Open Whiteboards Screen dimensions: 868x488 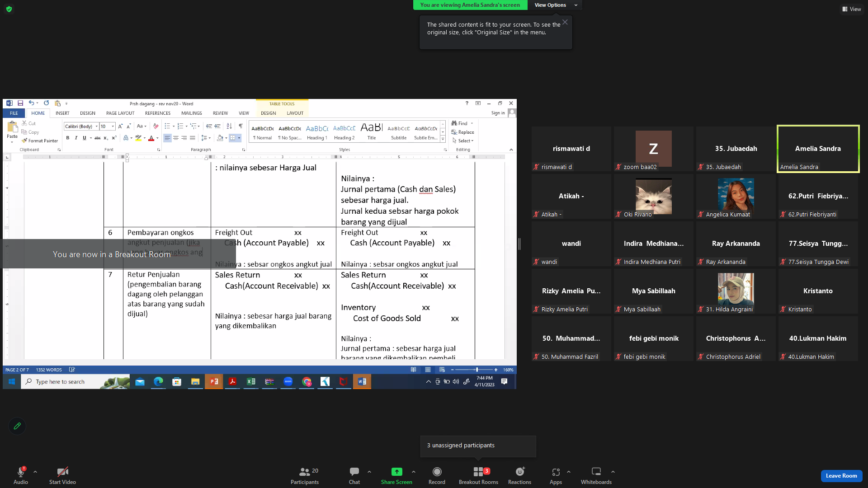click(596, 475)
